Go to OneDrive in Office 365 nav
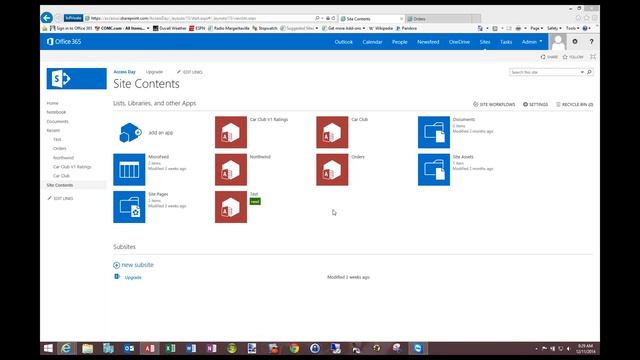 tap(459, 42)
